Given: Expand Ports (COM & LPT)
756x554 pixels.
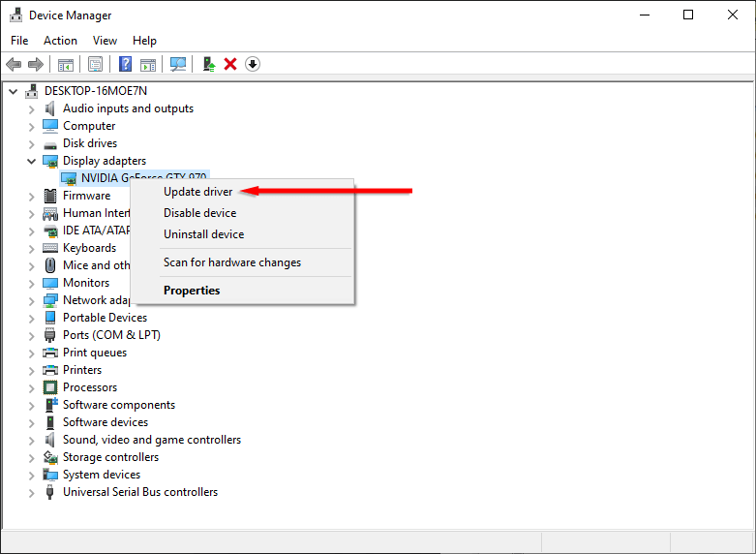Looking at the screenshot, I should (32, 336).
